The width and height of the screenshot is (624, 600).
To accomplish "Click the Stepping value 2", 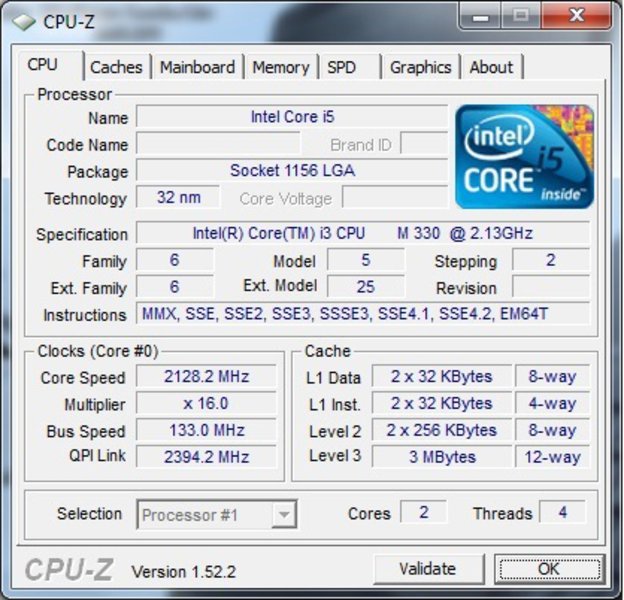I will point(551,260).
